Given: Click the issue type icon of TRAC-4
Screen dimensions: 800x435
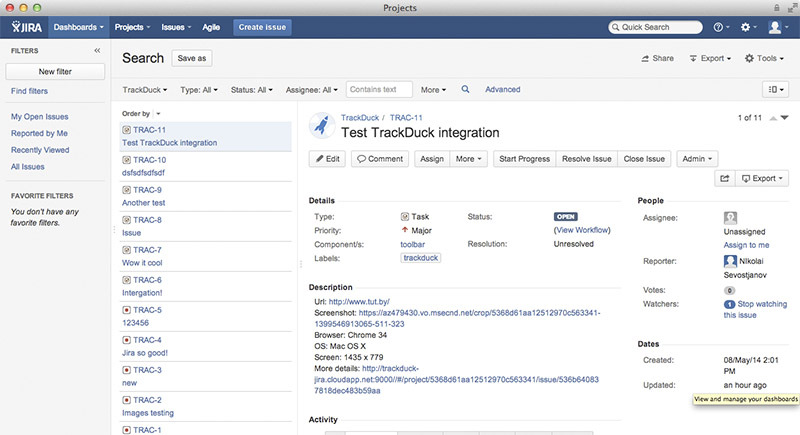Looking at the screenshot, I should pos(127,340).
